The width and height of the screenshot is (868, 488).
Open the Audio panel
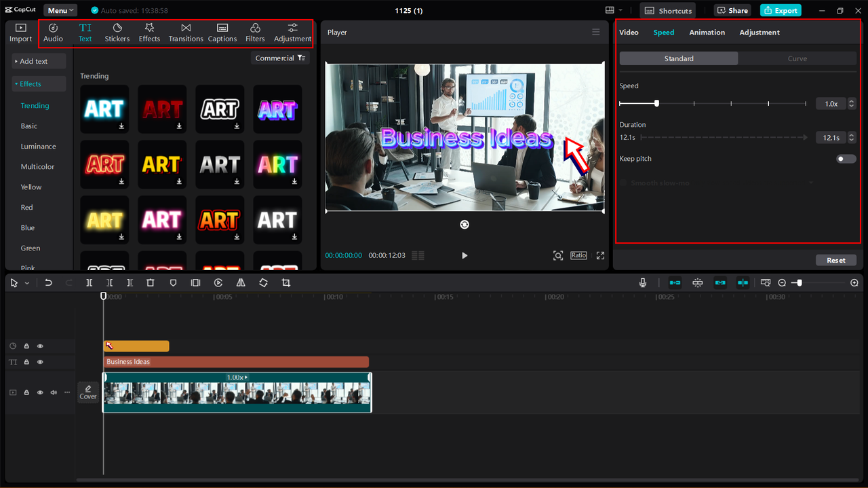click(53, 33)
